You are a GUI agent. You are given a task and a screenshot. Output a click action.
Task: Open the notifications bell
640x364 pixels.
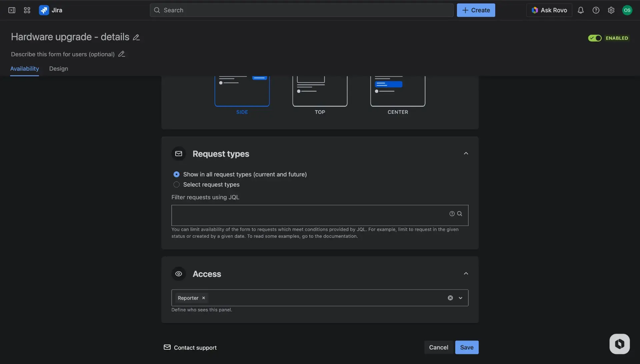pyautogui.click(x=580, y=10)
